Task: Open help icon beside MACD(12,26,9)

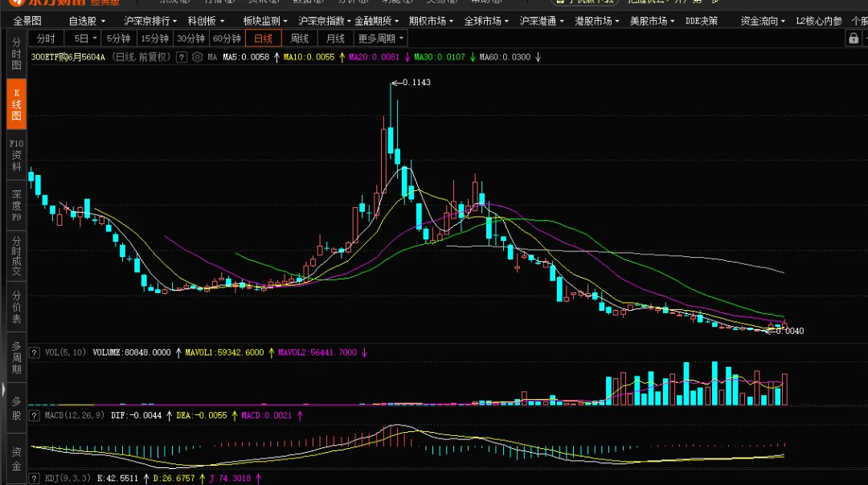Action: pyautogui.click(x=35, y=415)
